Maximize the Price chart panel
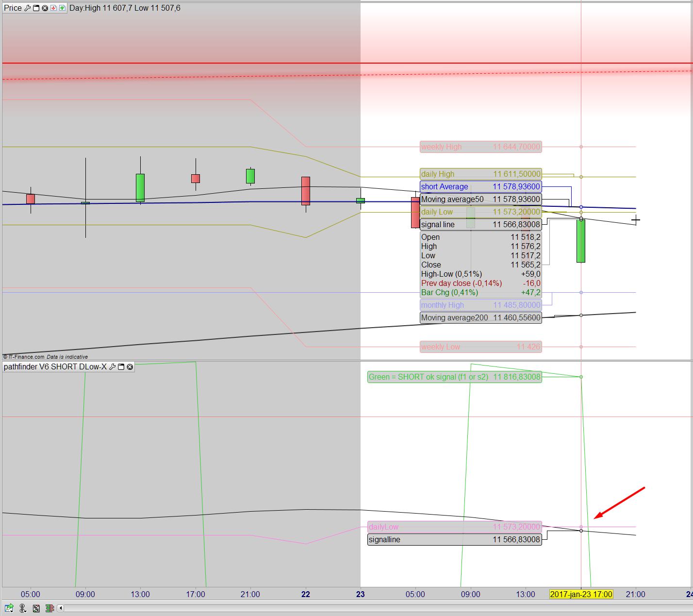This screenshot has height=616, width=693. click(x=36, y=8)
